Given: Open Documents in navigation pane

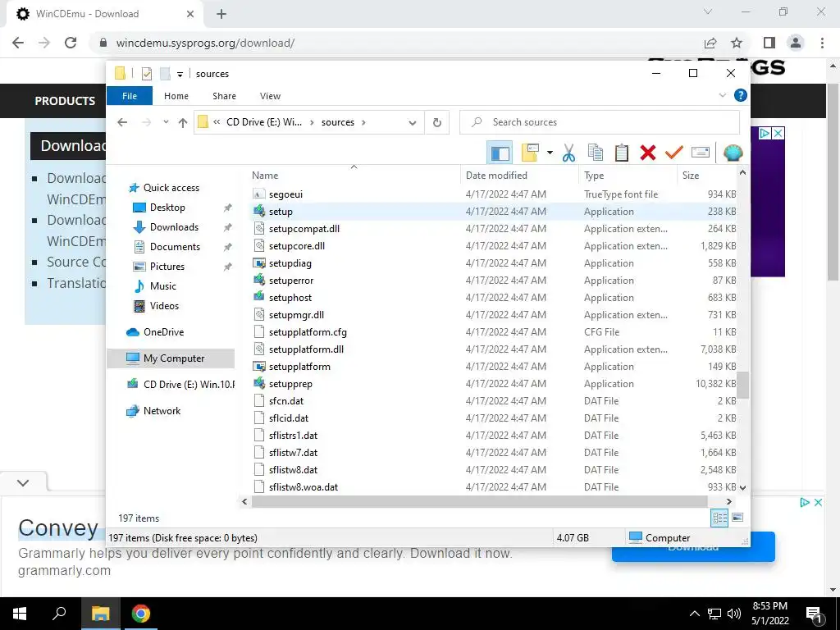Looking at the screenshot, I should point(175,247).
